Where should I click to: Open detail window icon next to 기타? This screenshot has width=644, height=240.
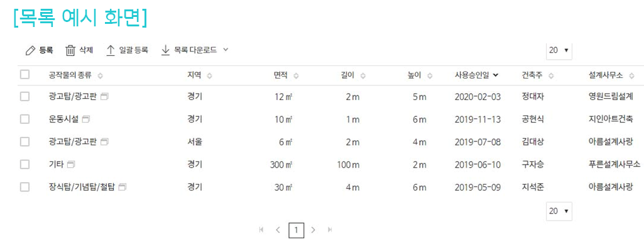click(71, 165)
